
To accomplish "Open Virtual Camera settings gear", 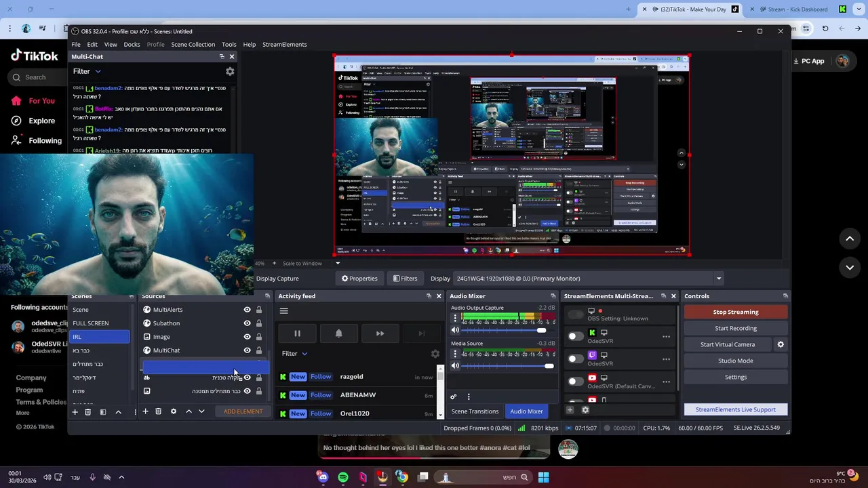I will point(781,344).
